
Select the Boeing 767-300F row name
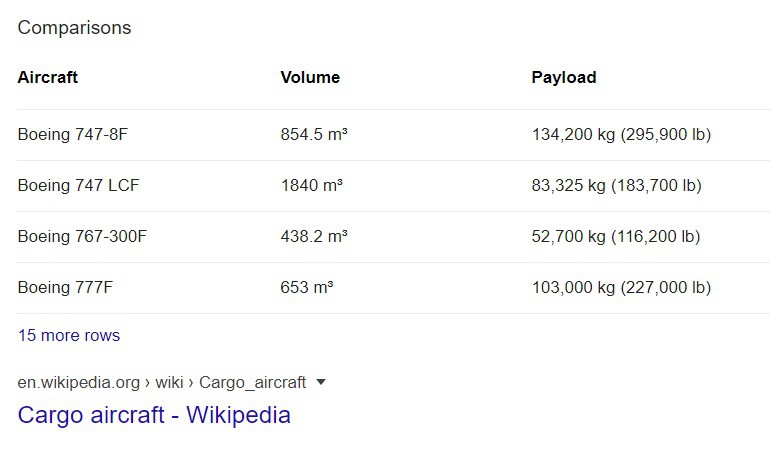click(82, 236)
